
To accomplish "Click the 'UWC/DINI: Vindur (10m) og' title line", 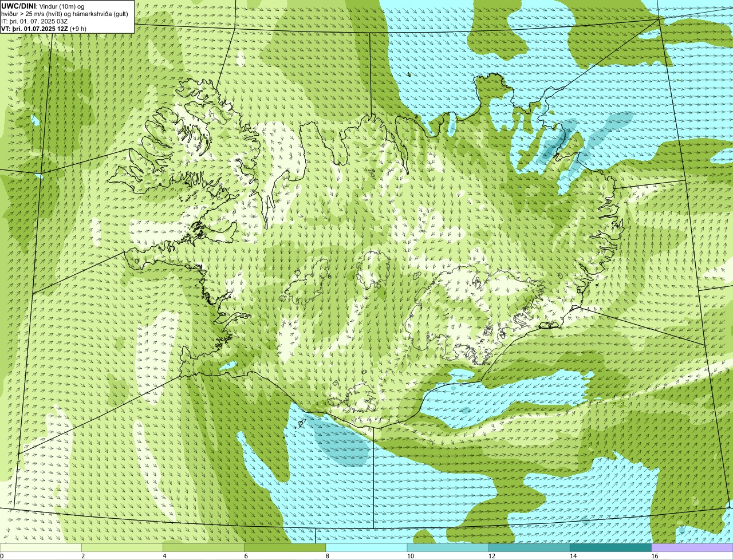I will (x=43, y=6).
